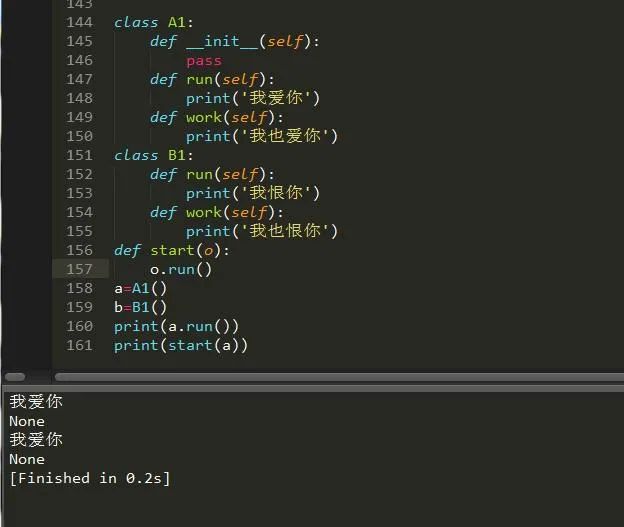Screen dimensions: 624x527
Task: Click print('我也爱你') statement
Action: pos(262,137)
